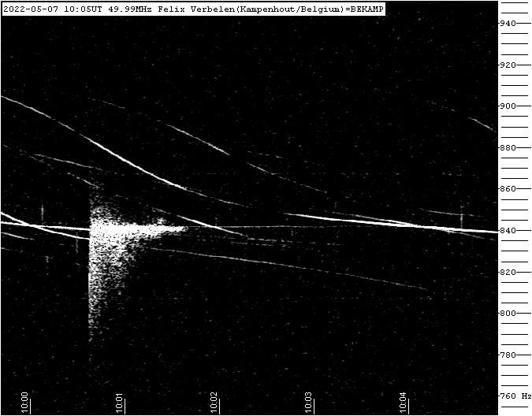The height and width of the screenshot is (416, 532).
Task: Click the 780 frequency scale label
Action: [508, 355]
